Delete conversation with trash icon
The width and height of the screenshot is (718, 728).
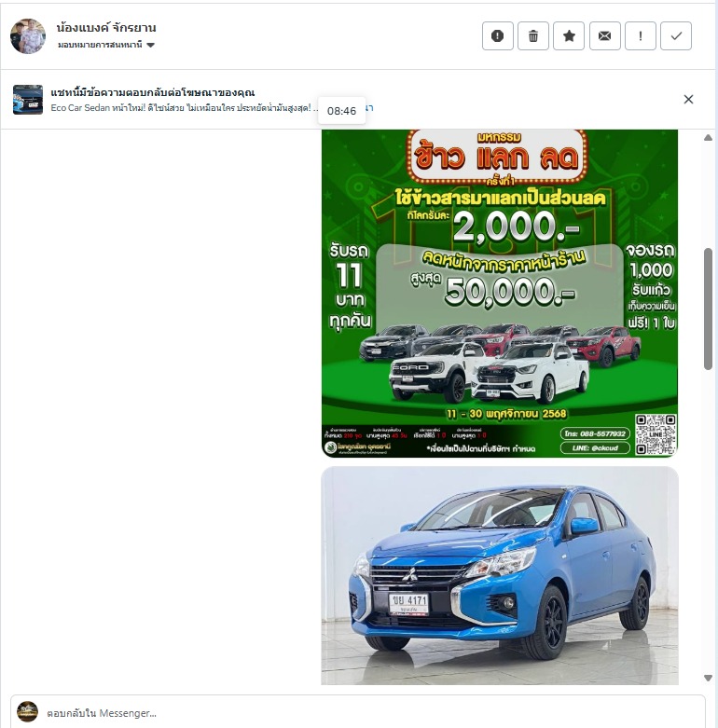pos(533,35)
